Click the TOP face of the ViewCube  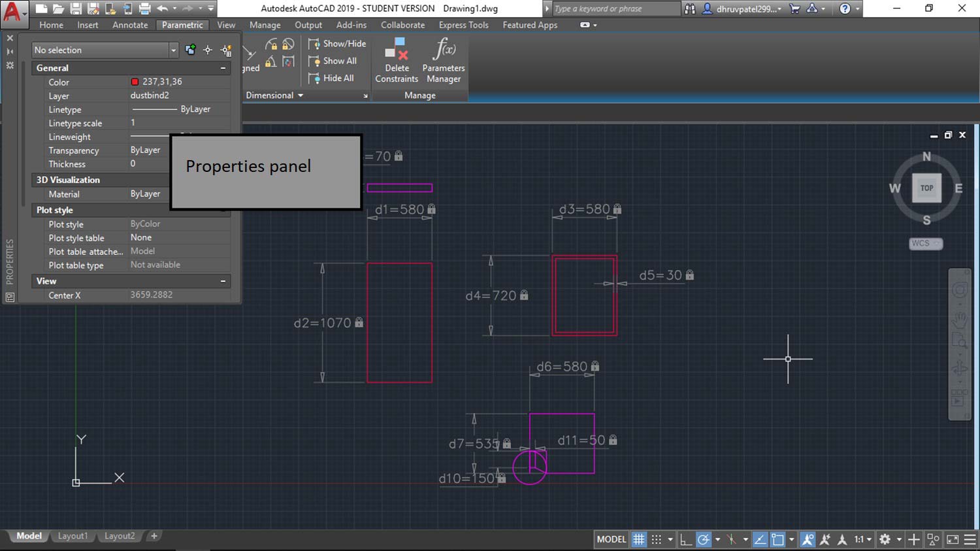pos(926,188)
